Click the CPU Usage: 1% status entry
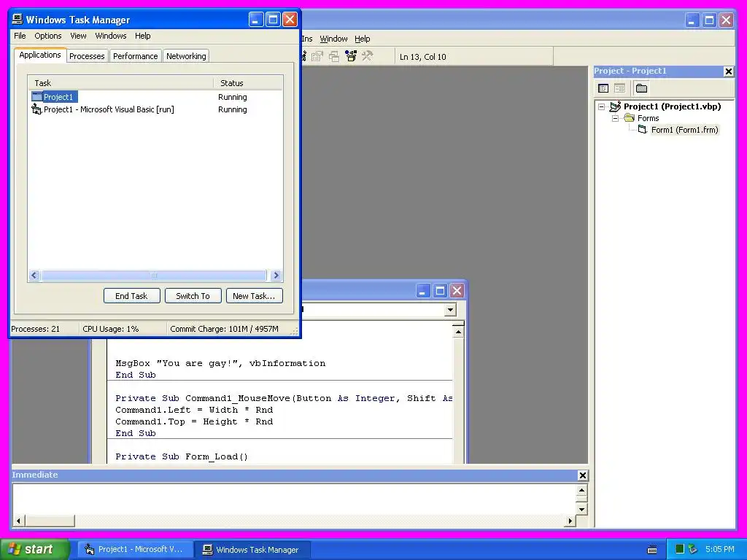 (x=111, y=329)
